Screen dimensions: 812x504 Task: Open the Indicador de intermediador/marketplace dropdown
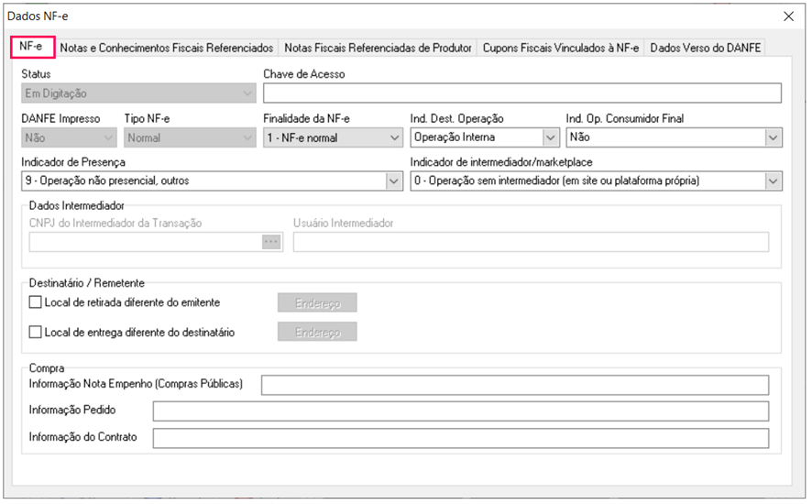pyautogui.click(x=774, y=181)
